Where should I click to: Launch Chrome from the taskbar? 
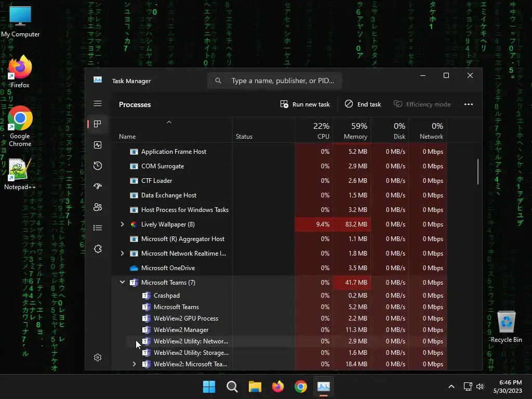pyautogui.click(x=301, y=387)
